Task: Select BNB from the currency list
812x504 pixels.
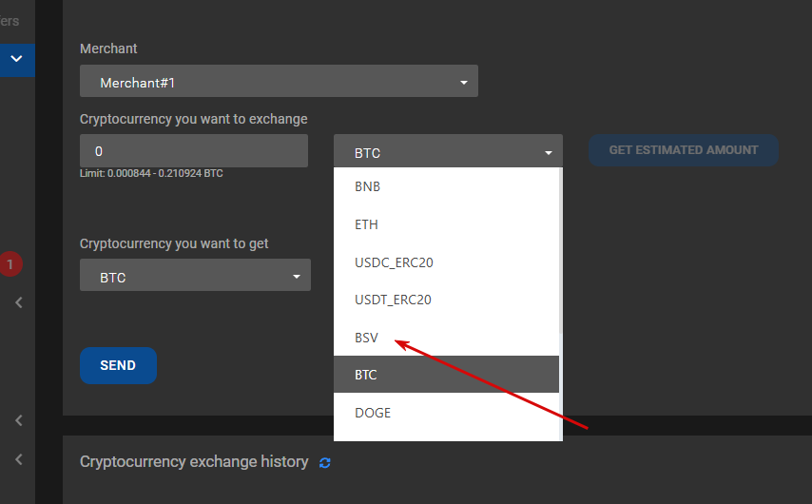Action: tap(446, 186)
